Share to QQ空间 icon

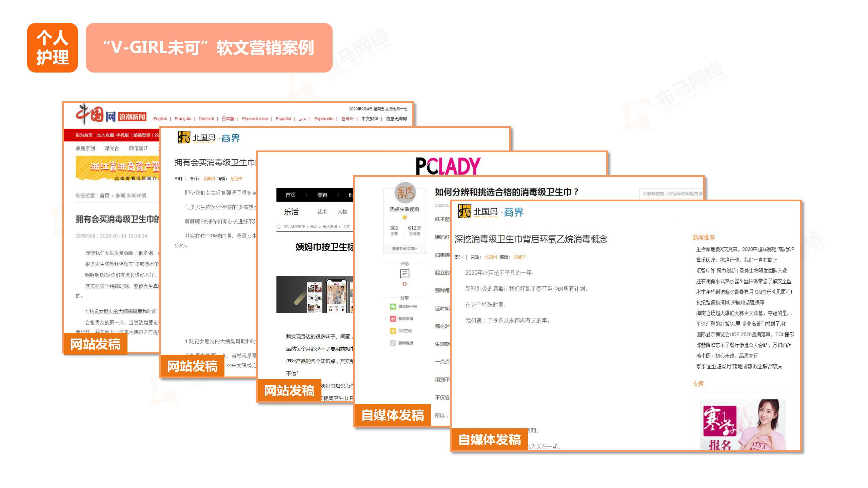(x=393, y=331)
